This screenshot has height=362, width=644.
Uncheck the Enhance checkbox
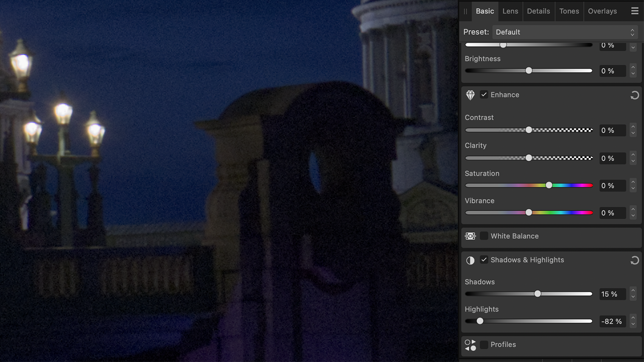[484, 95]
